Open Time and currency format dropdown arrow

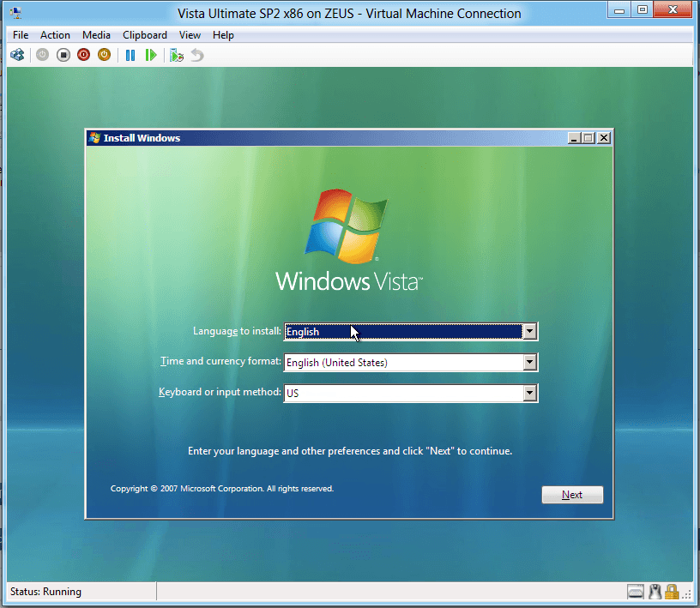coord(530,363)
